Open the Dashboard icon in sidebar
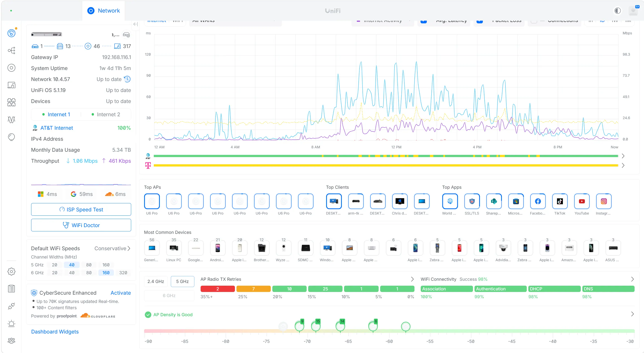 point(11,33)
